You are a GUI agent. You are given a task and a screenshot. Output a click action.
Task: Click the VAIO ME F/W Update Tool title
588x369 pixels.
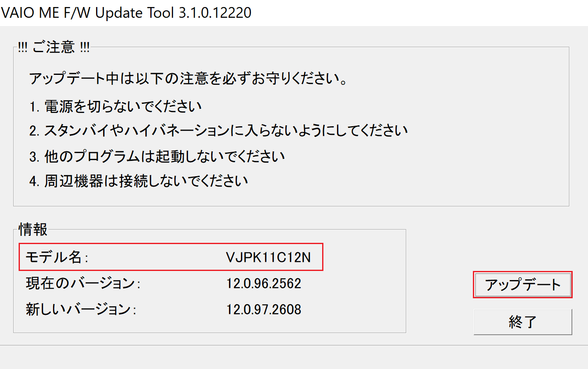click(126, 12)
